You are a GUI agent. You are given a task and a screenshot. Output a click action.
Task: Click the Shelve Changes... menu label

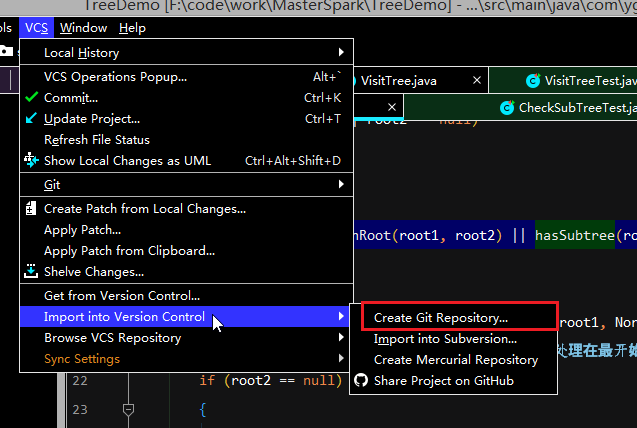(x=94, y=272)
